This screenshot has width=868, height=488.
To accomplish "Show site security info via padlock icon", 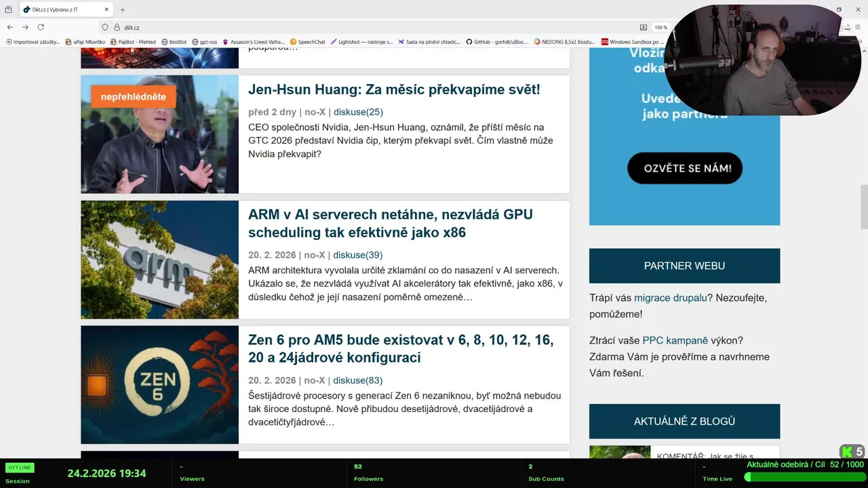I will [x=117, y=27].
